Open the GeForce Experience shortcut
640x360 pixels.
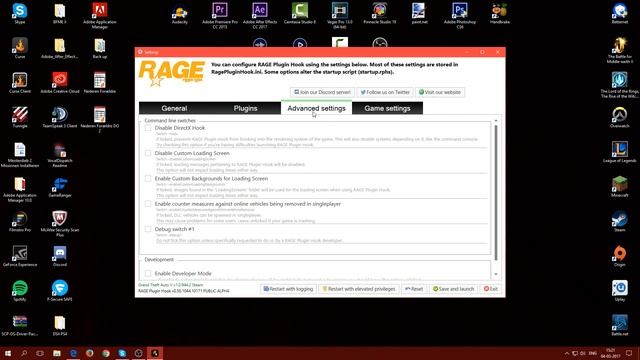pyautogui.click(x=20, y=256)
